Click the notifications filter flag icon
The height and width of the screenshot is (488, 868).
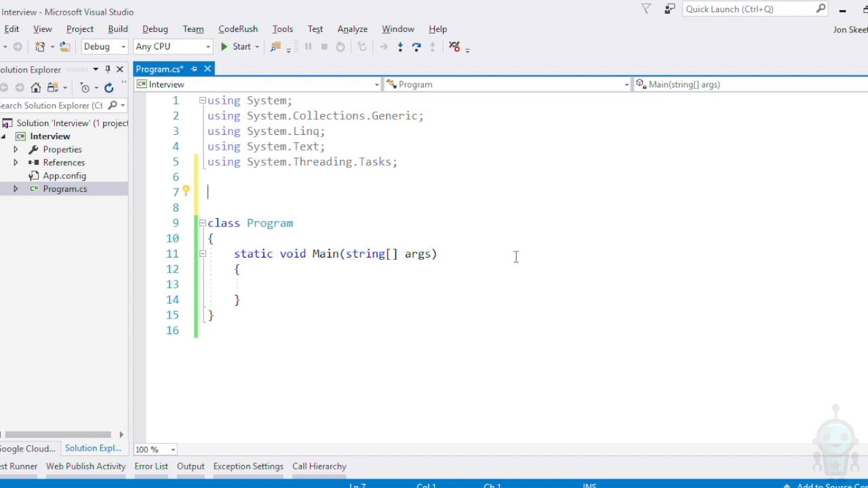[x=646, y=9]
